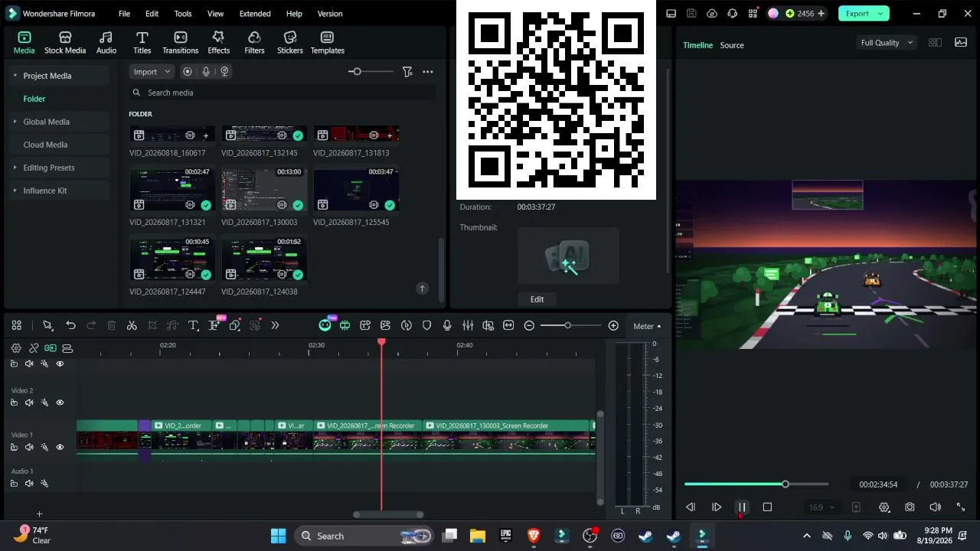The image size is (980, 551).
Task: Open the Templates tab
Action: pyautogui.click(x=328, y=43)
